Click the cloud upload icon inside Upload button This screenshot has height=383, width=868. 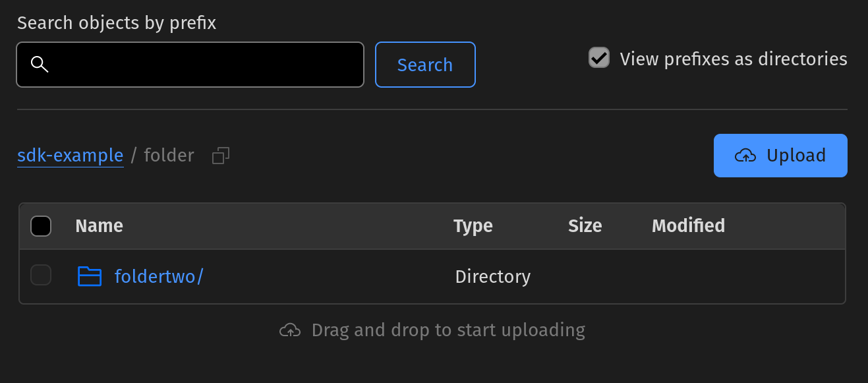click(745, 156)
